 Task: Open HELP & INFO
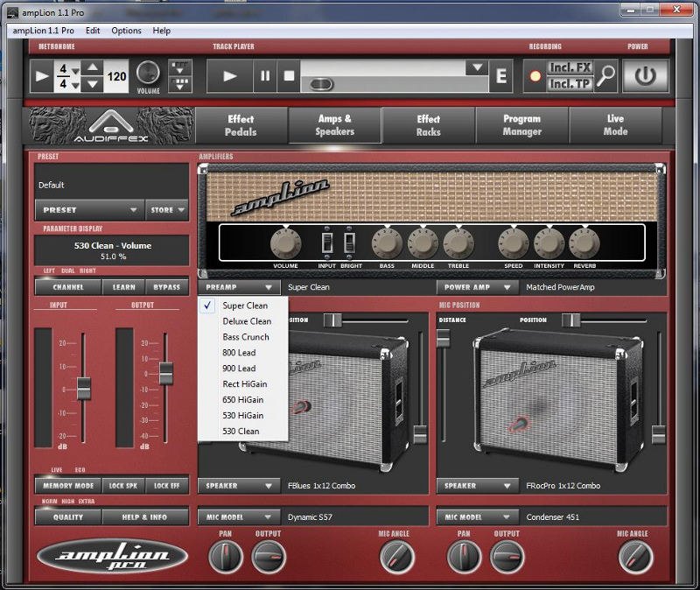pos(144,517)
